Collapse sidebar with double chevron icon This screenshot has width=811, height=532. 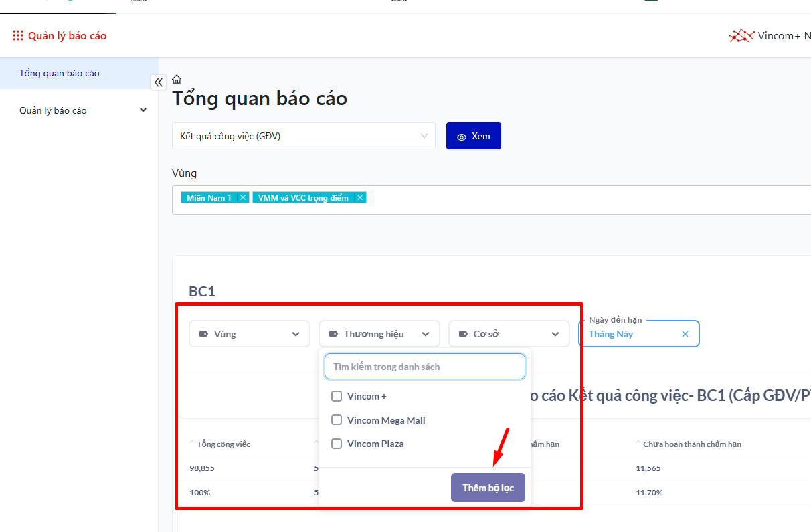pyautogui.click(x=159, y=82)
